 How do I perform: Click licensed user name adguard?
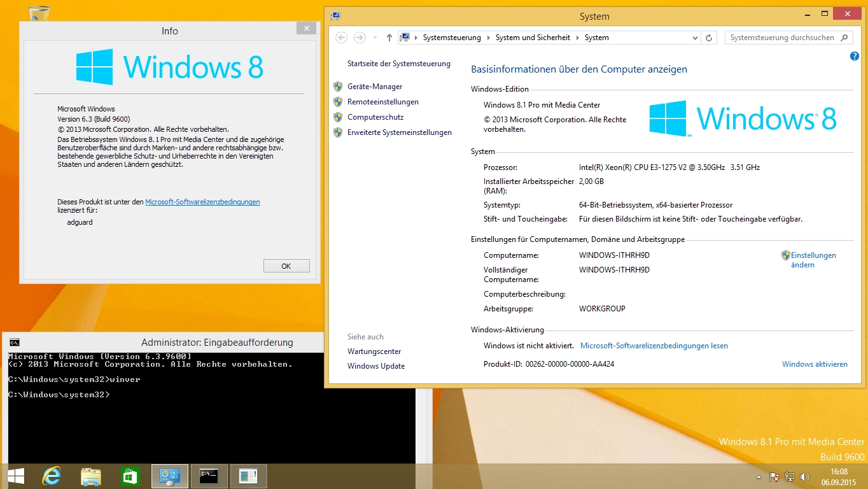coord(80,222)
